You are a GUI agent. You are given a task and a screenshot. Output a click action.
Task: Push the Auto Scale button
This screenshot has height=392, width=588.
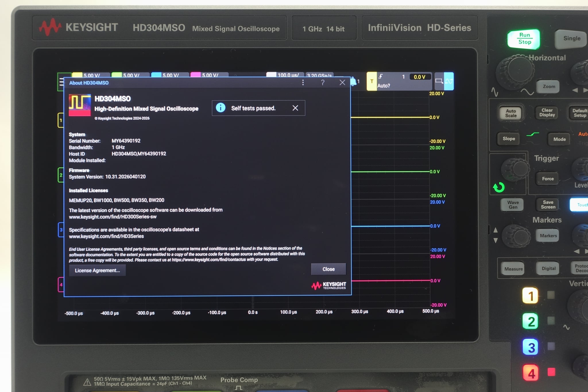(x=511, y=113)
